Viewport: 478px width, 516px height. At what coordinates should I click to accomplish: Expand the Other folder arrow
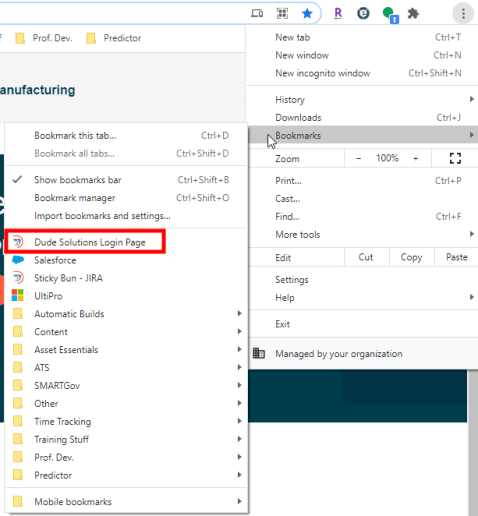239,403
